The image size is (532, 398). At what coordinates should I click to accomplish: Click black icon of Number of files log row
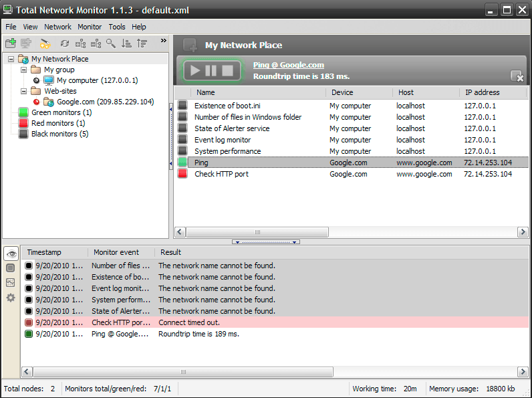29,266
